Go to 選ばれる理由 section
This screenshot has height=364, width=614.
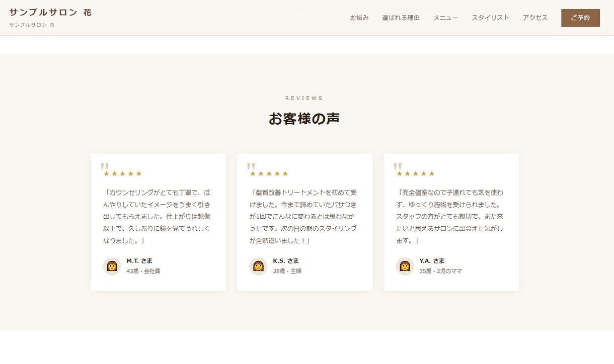[x=401, y=18]
